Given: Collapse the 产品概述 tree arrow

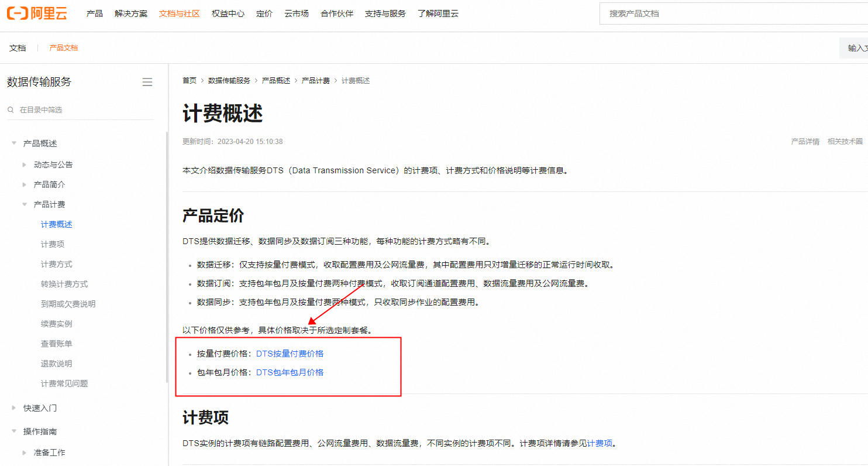Looking at the screenshot, I should pos(14,143).
